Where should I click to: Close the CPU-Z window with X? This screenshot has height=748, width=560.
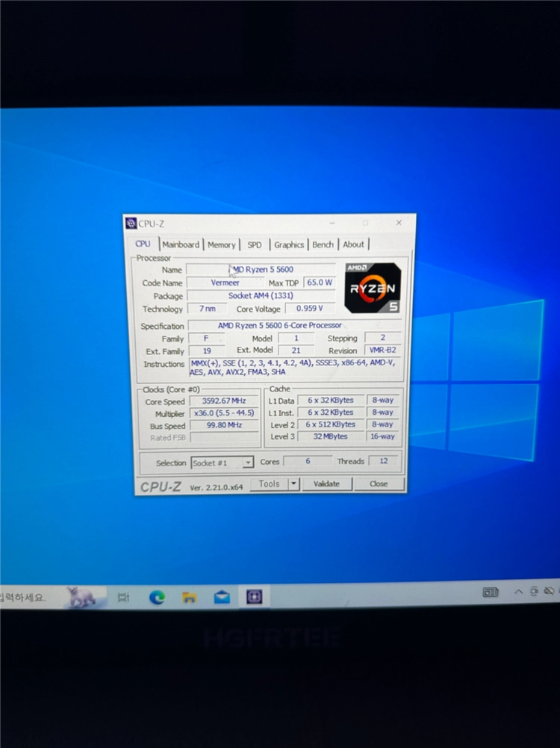point(399,222)
